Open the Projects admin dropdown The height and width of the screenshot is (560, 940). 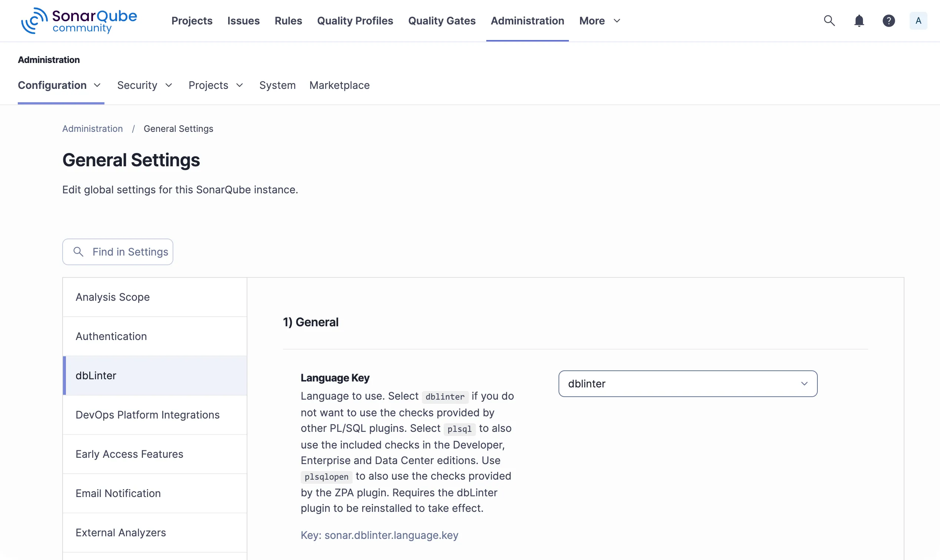[216, 85]
